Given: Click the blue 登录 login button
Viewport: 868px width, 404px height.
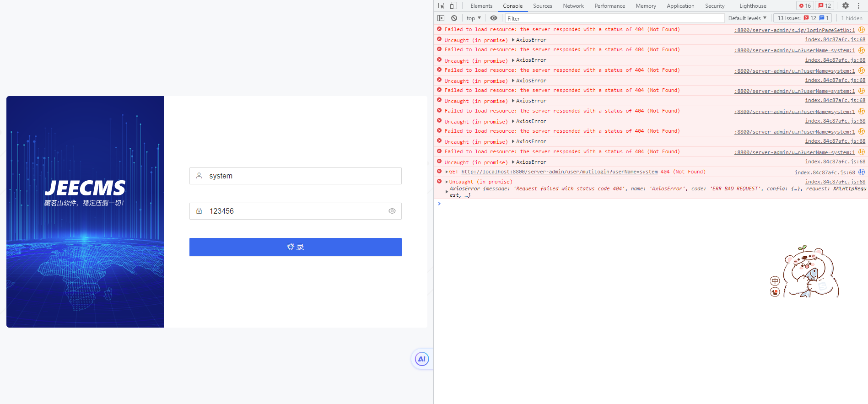Looking at the screenshot, I should [296, 247].
